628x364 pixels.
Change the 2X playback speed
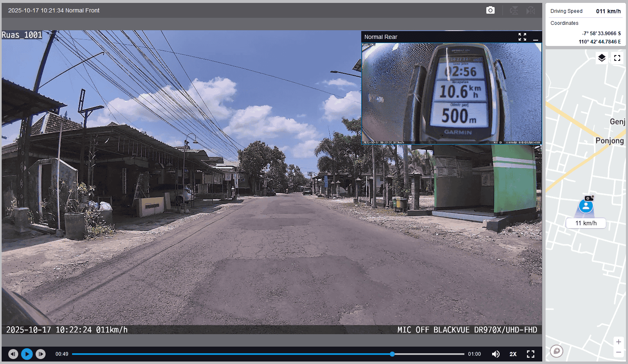[513, 354]
